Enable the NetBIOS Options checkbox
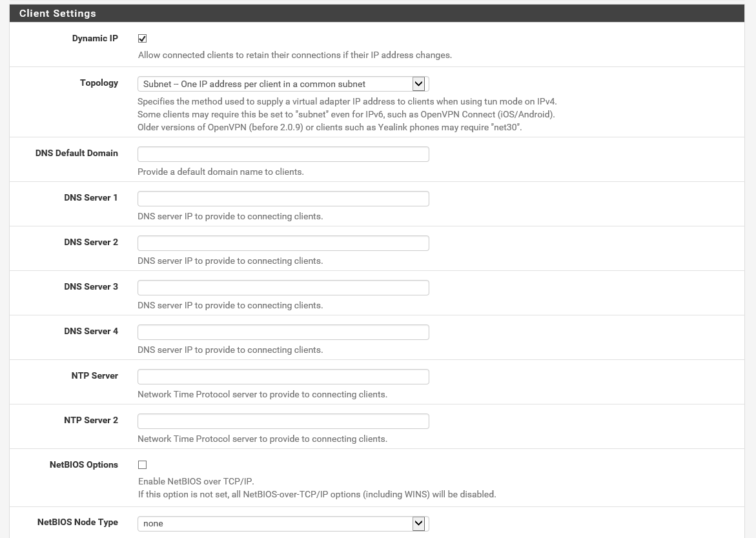The width and height of the screenshot is (756, 538). click(142, 465)
